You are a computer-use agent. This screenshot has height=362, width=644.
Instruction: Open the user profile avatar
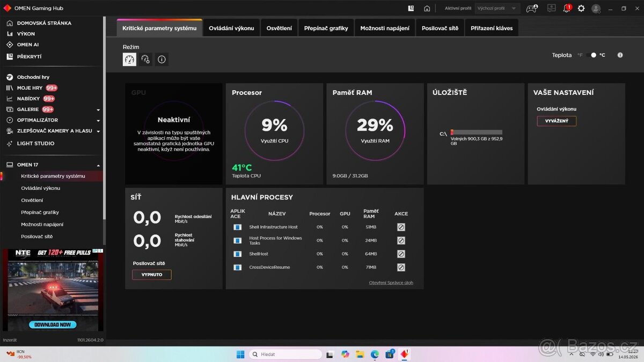[x=596, y=9]
